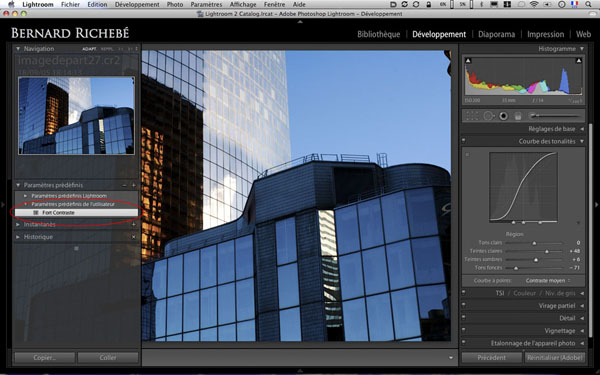Screen dimensions: 600x375
Task: Open the Courbe à points dropdown
Action: (548, 280)
